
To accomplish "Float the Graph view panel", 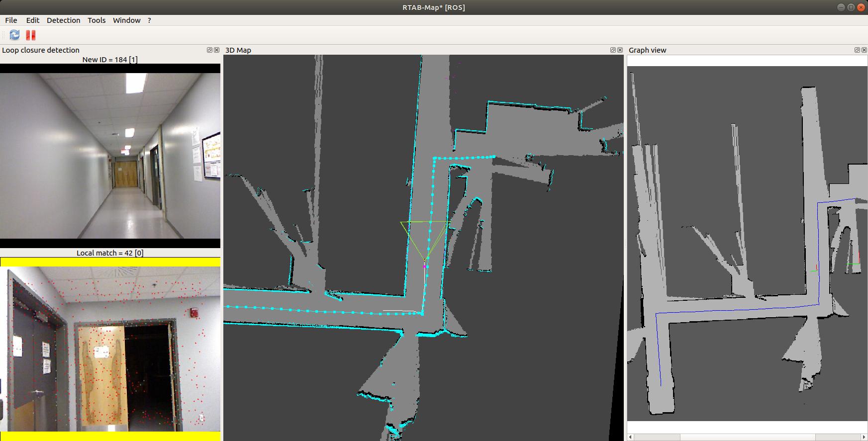I will click(857, 50).
